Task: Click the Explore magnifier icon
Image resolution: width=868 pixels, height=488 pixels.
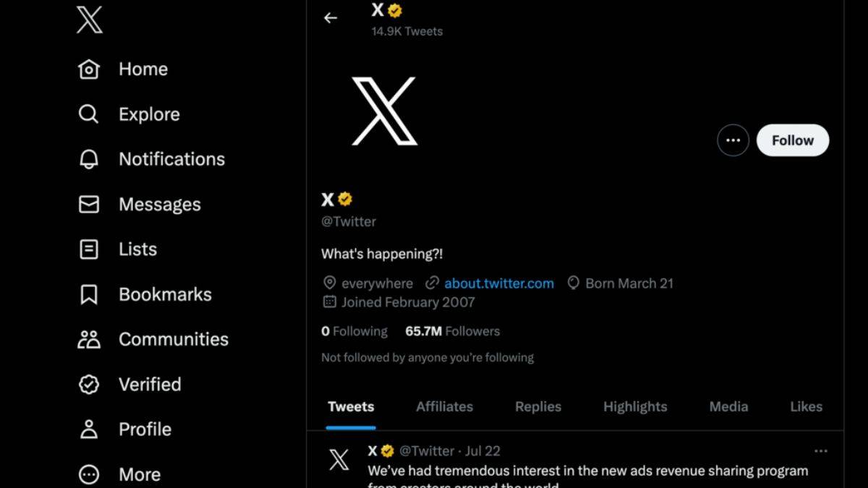Action: tap(88, 114)
